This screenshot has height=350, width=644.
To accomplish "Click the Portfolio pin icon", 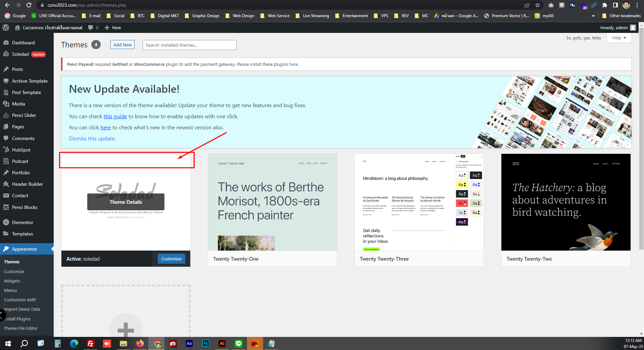I will coord(6,173).
